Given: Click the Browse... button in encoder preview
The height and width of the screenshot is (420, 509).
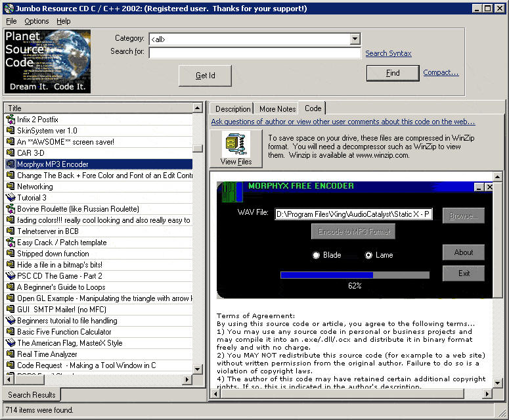Looking at the screenshot, I should pos(464,216).
